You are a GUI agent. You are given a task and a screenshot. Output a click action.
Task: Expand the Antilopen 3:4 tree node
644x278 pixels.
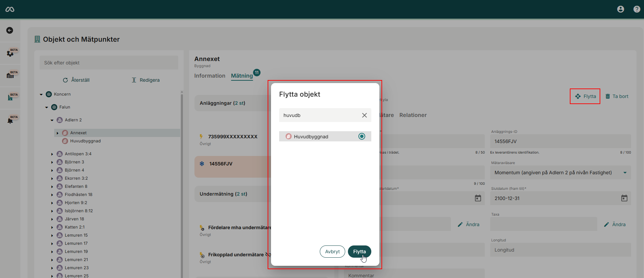[52, 154]
